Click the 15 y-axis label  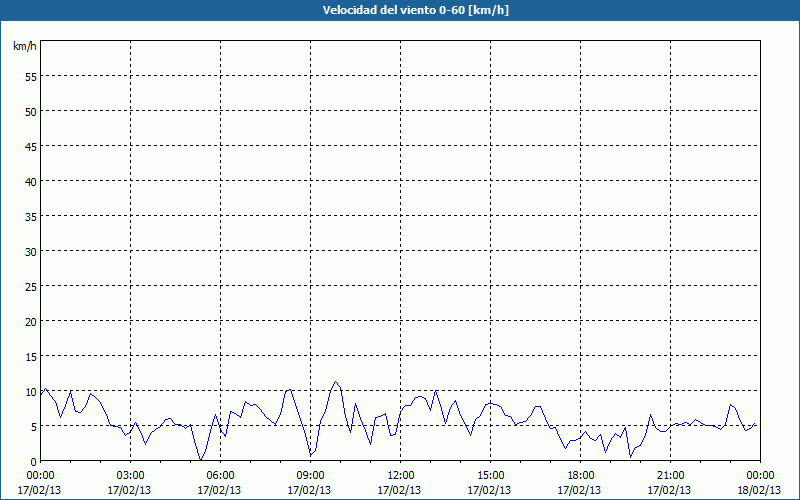(x=31, y=357)
